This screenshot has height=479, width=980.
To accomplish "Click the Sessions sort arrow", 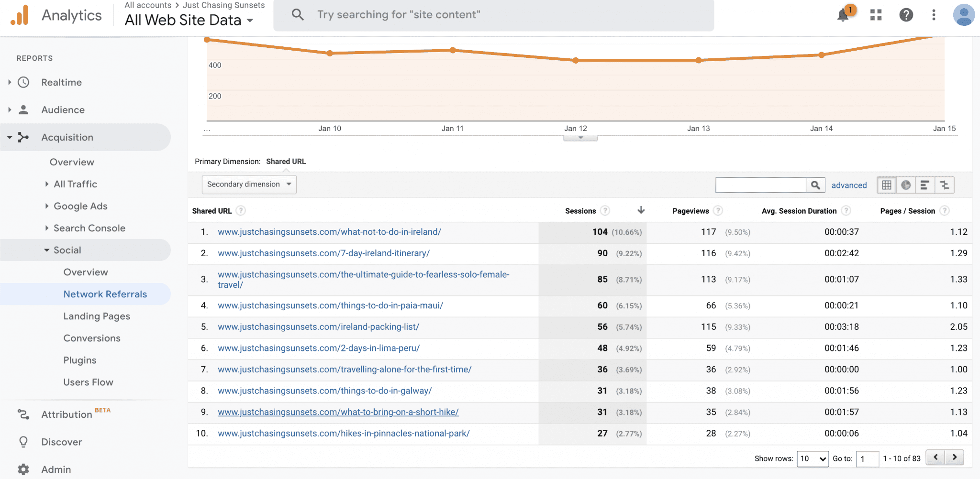I will coord(641,210).
